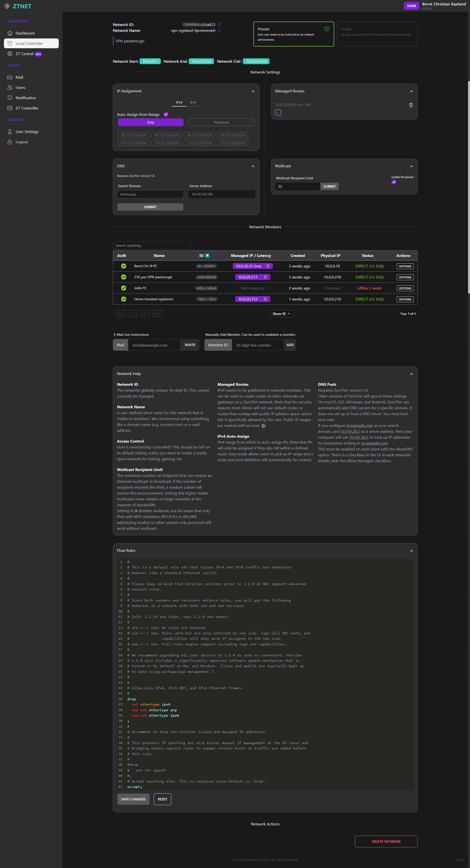Screen dimensions: 470x868
Task: Sort members using the ID filter icon
Action: coord(208,255)
